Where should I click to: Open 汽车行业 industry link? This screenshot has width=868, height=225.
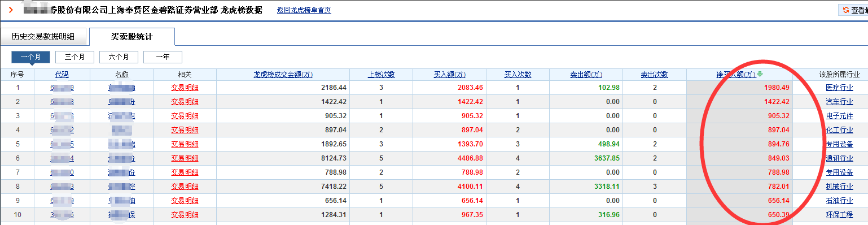point(839,102)
